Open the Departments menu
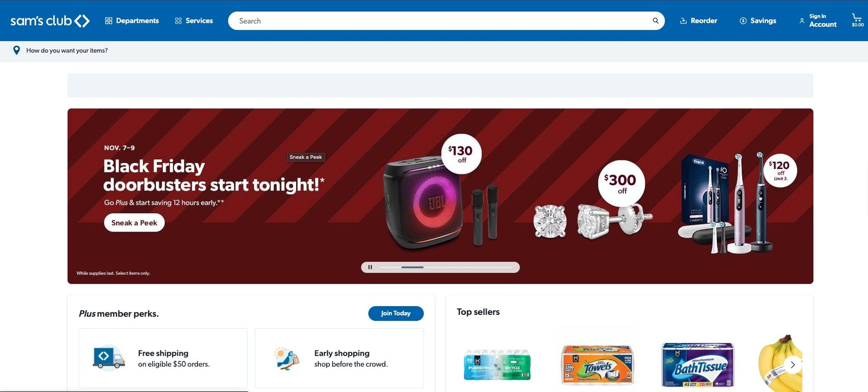 132,21
